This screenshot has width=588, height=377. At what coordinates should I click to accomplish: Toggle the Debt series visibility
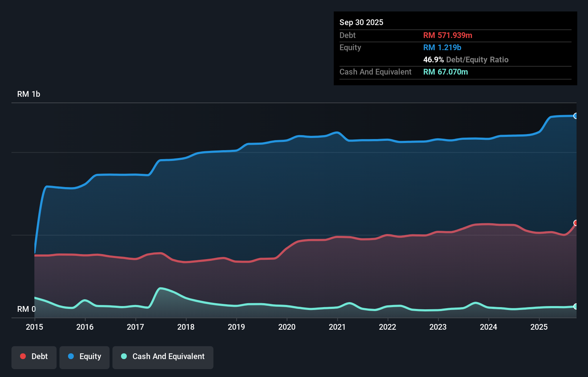tap(34, 357)
